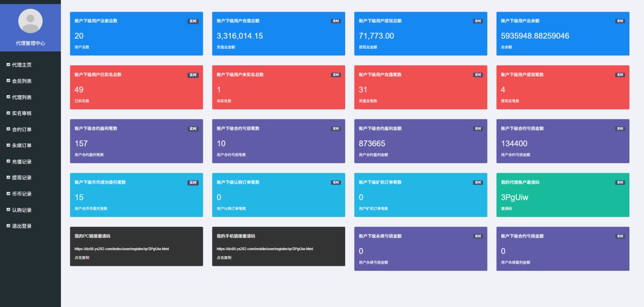This screenshot has width=644, height=307.
Task: Click the icon next to 实名审核
Action: (8, 113)
